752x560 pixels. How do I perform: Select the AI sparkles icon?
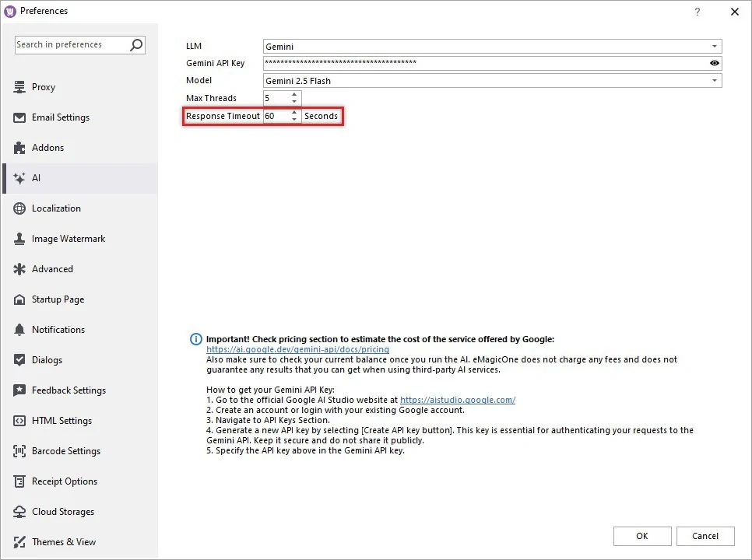click(19, 178)
